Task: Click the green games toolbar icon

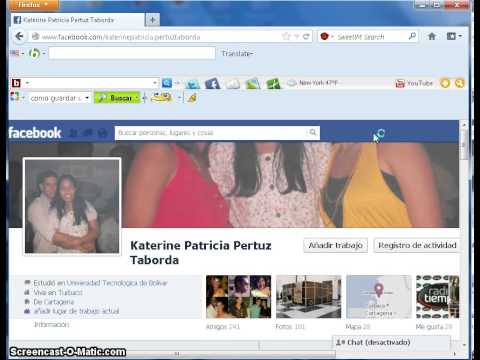Action: pos(273,84)
